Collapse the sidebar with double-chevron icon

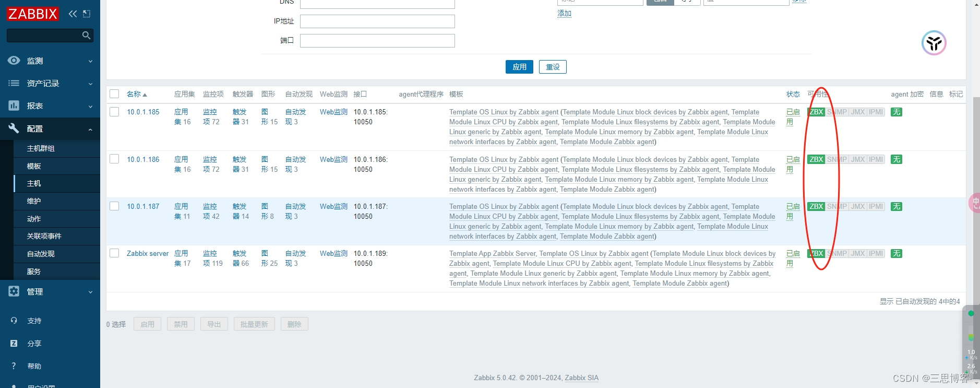pos(73,14)
